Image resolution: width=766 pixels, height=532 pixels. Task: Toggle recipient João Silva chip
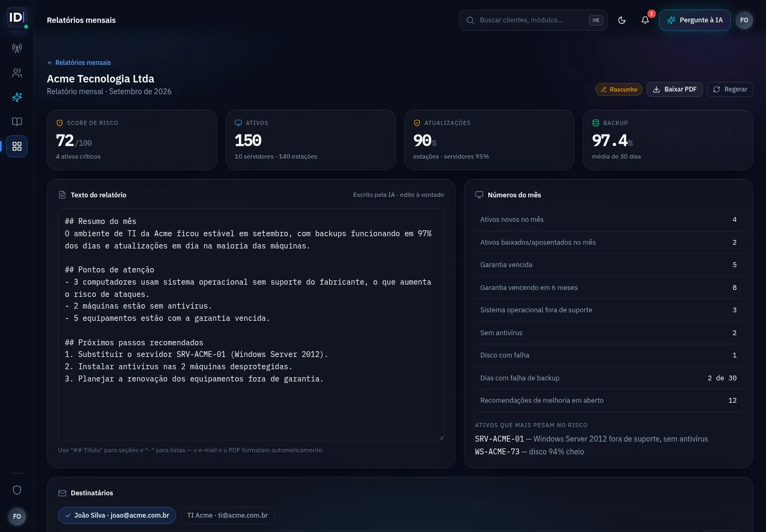coord(117,516)
